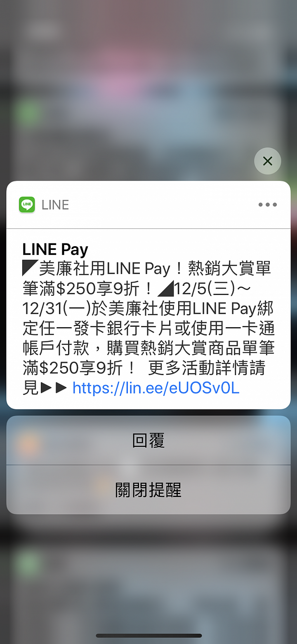Tap the blurred green icon in top background
The height and width of the screenshot is (644, 297).
point(27,112)
